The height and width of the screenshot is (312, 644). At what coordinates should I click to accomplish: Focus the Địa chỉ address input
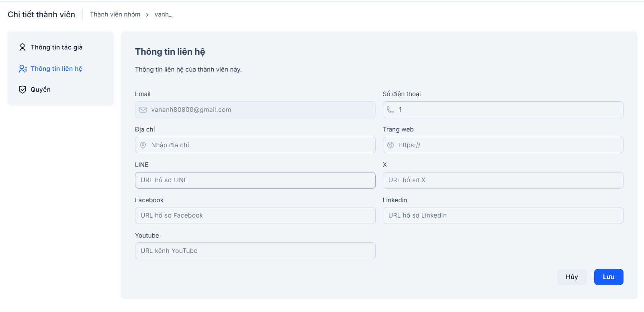point(261,145)
